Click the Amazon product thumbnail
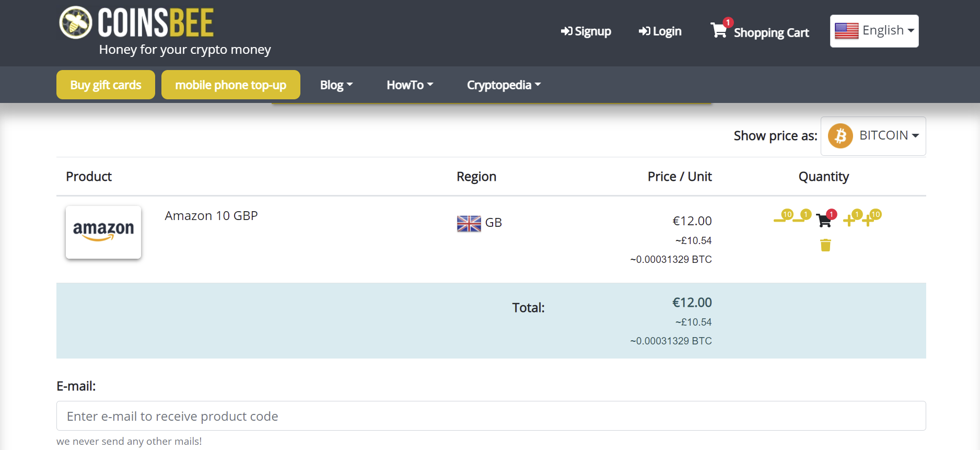 pos(103,232)
